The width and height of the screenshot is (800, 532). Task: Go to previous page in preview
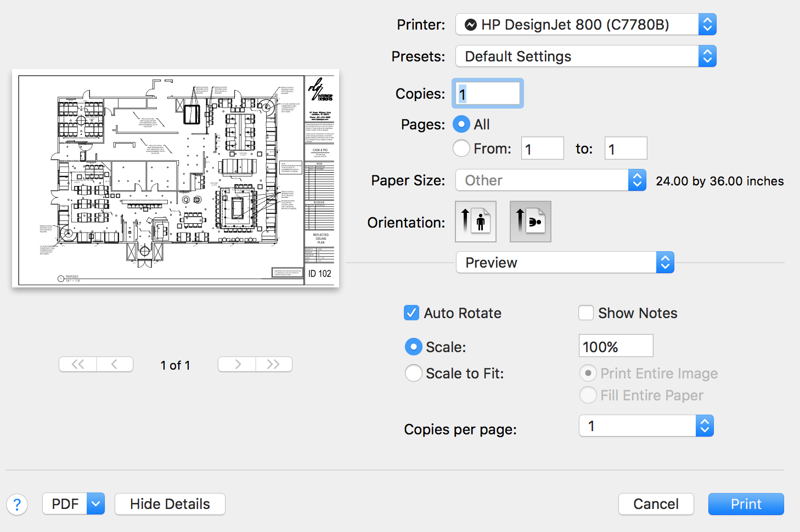pos(115,364)
